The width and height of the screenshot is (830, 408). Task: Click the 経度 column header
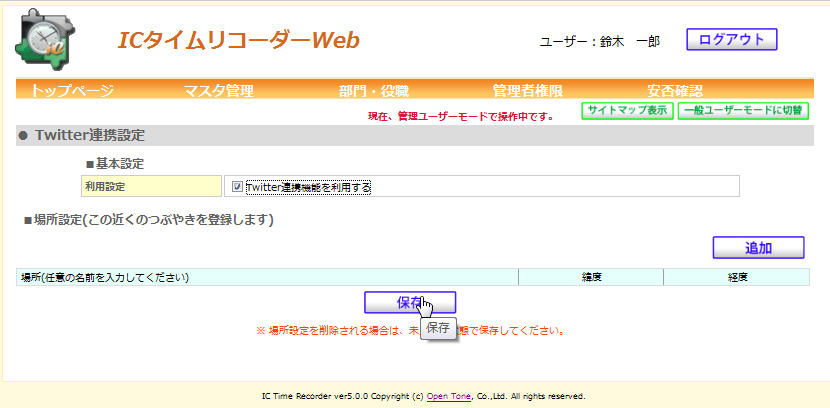pyautogui.click(x=739, y=277)
